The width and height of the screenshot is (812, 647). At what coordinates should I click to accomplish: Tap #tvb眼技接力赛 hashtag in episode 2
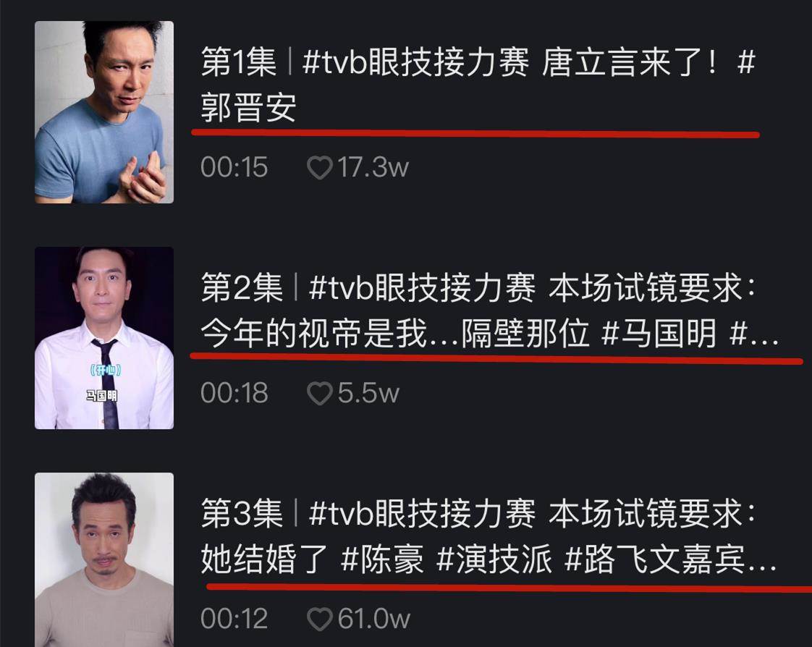(422, 288)
